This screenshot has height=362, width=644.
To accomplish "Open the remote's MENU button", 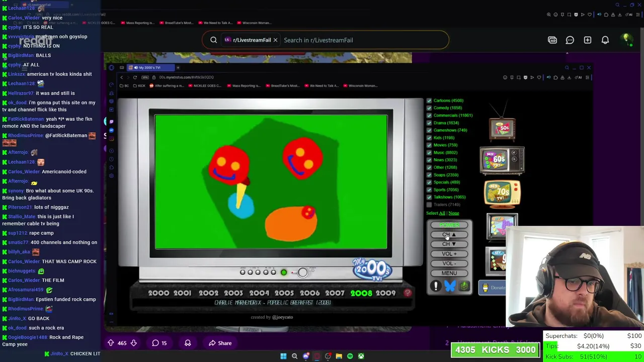I will click(449, 273).
